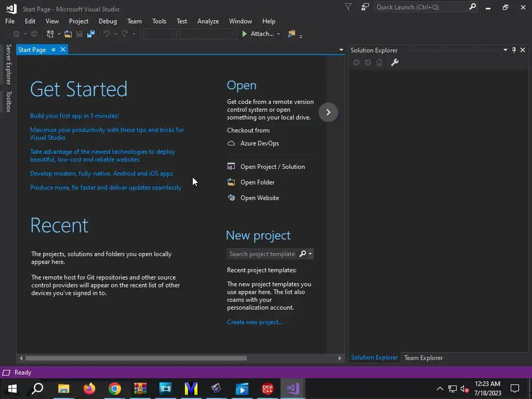Click the Visual Studio taskbar icon

pyautogui.click(x=293, y=389)
